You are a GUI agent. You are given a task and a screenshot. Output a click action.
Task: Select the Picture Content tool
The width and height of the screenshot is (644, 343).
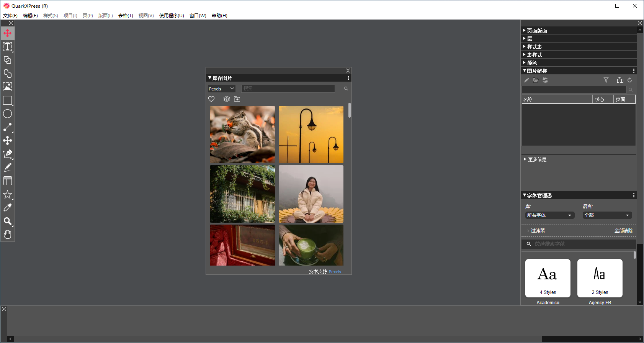7,87
